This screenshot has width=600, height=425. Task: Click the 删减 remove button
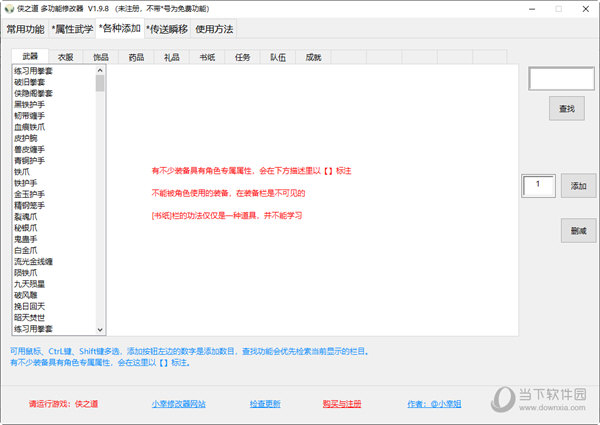[579, 231]
